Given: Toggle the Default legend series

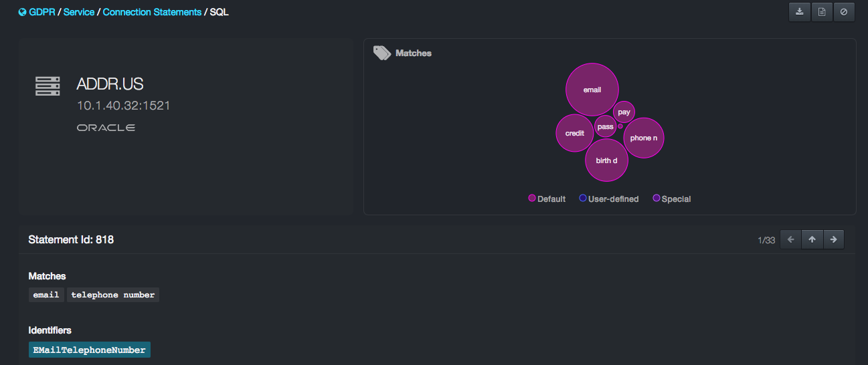Looking at the screenshot, I should (547, 199).
